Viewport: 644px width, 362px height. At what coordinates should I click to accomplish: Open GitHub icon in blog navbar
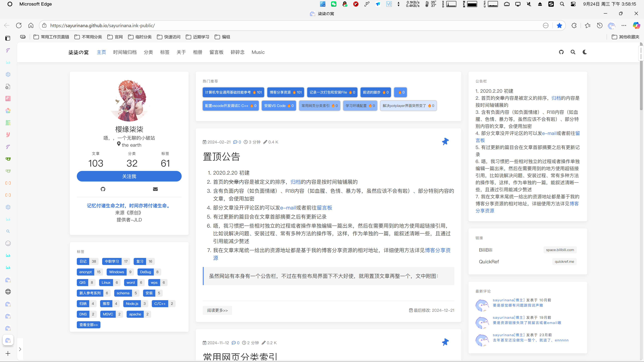point(561,52)
